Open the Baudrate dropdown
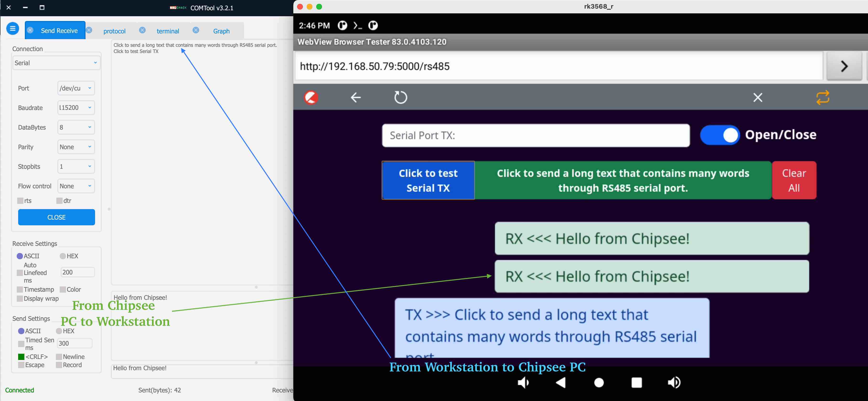Image resolution: width=868 pixels, height=401 pixels. click(x=76, y=108)
